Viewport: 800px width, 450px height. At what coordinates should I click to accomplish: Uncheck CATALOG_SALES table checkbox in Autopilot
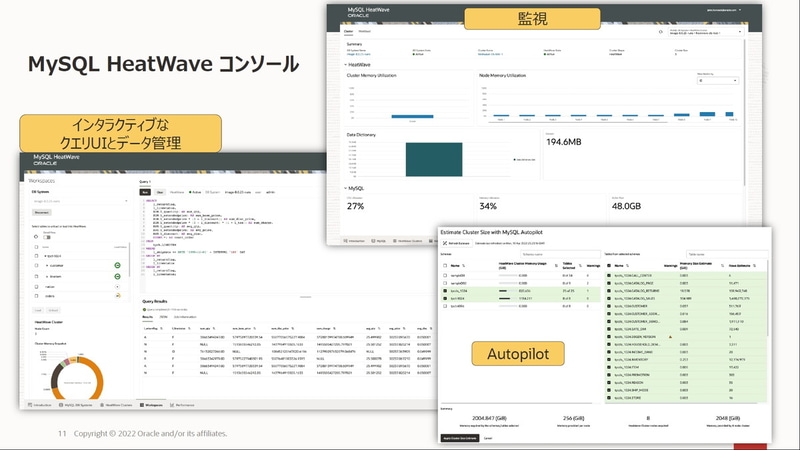pyautogui.click(x=609, y=298)
